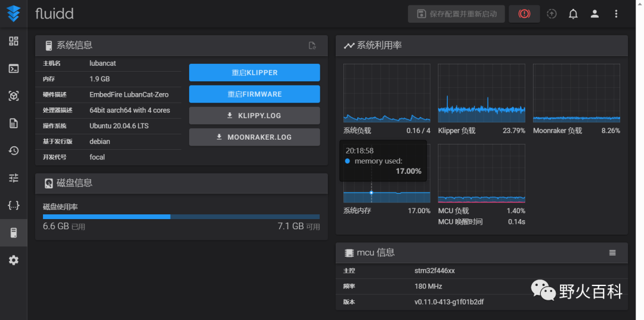Image resolution: width=644 pixels, height=320 pixels.
Task: Click the Moonraker 负载 chart
Action: pos(576,93)
